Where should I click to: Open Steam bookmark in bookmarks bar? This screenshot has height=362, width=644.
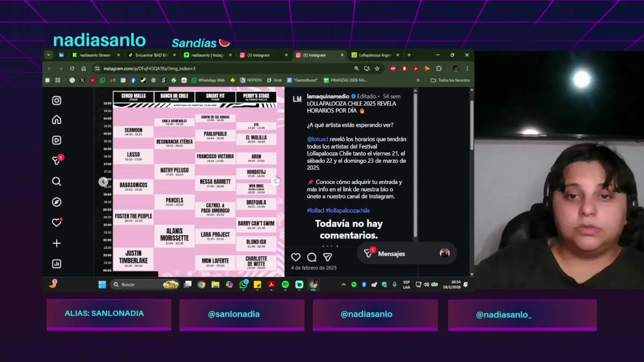point(143,80)
